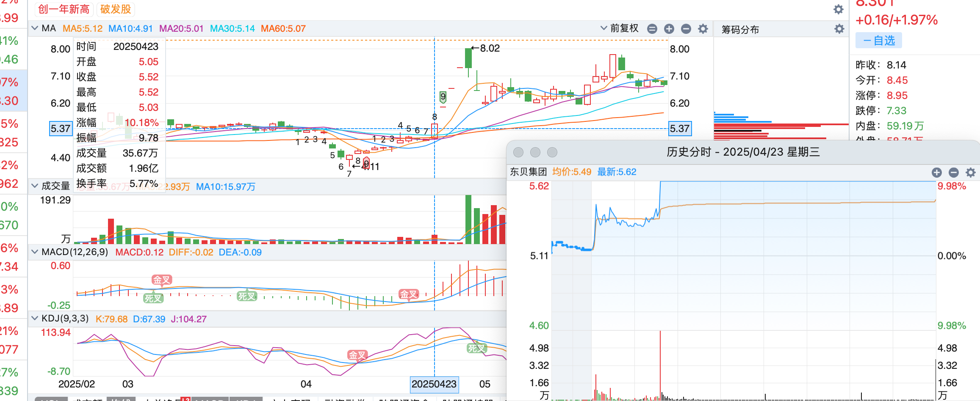The width and height of the screenshot is (980, 401).
Task: Click the 20250423 date label on time axis
Action: click(434, 384)
